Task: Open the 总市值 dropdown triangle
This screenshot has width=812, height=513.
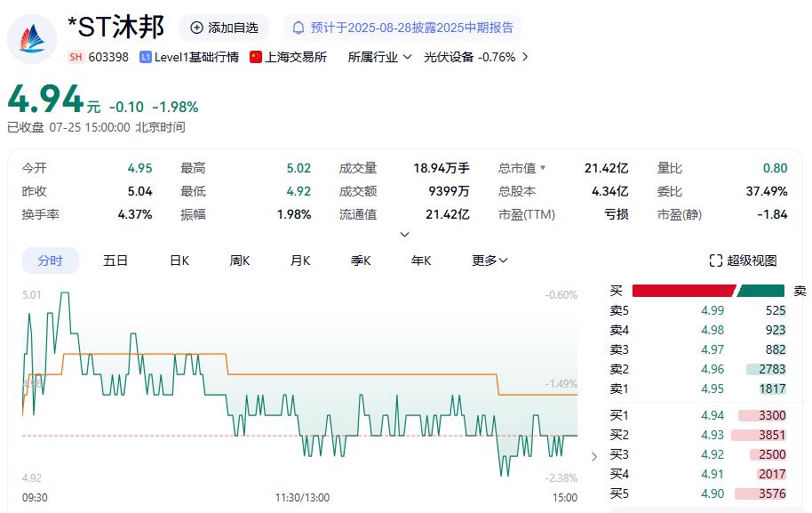Action: coord(543,168)
